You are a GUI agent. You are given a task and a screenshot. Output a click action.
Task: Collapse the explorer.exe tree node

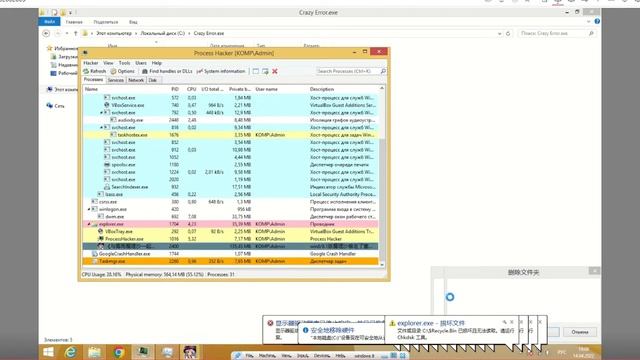tap(89, 224)
